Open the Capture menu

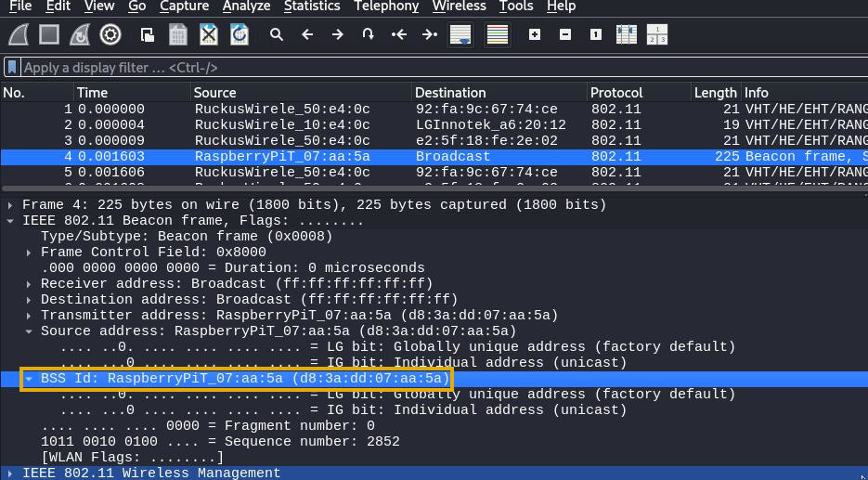click(x=185, y=6)
